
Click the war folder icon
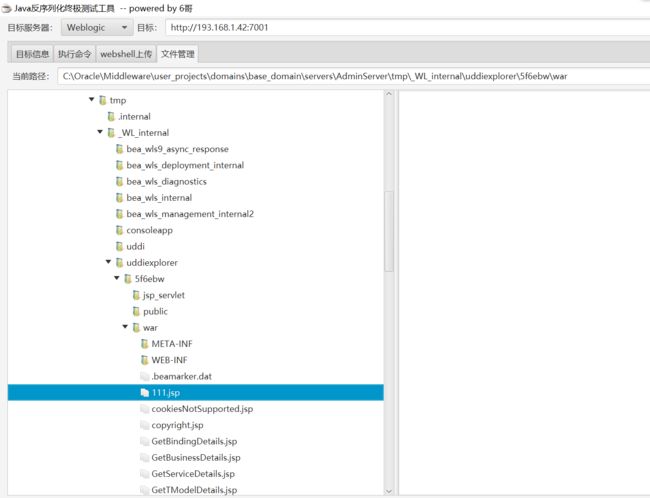[136, 327]
